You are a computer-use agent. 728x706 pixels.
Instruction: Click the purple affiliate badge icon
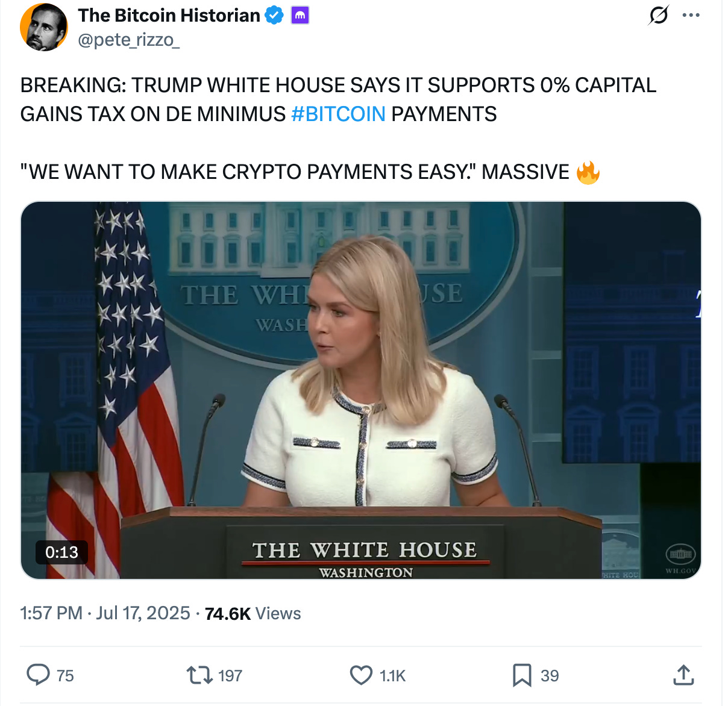click(x=300, y=16)
